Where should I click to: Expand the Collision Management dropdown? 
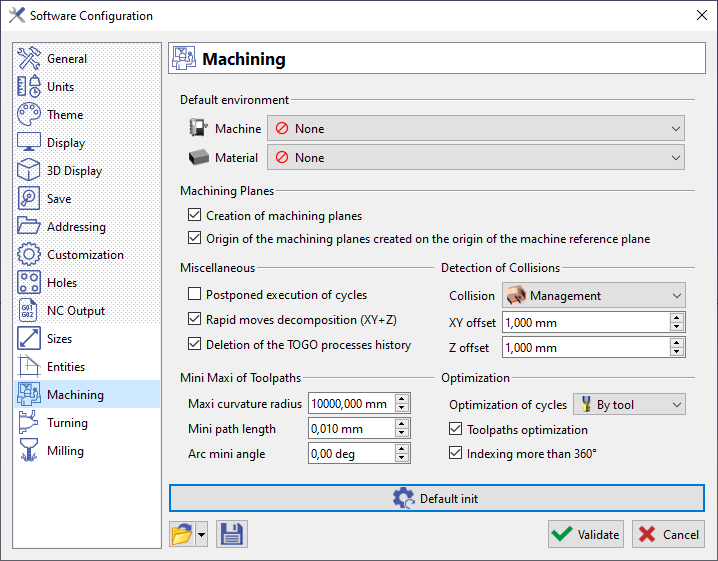click(x=593, y=296)
